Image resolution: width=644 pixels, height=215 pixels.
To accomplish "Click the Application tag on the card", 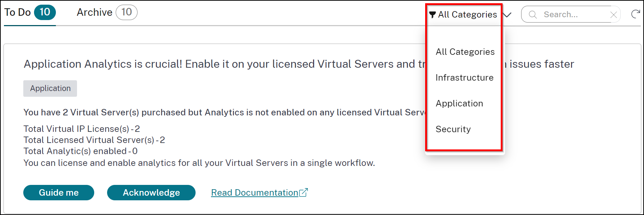I will (x=50, y=89).
